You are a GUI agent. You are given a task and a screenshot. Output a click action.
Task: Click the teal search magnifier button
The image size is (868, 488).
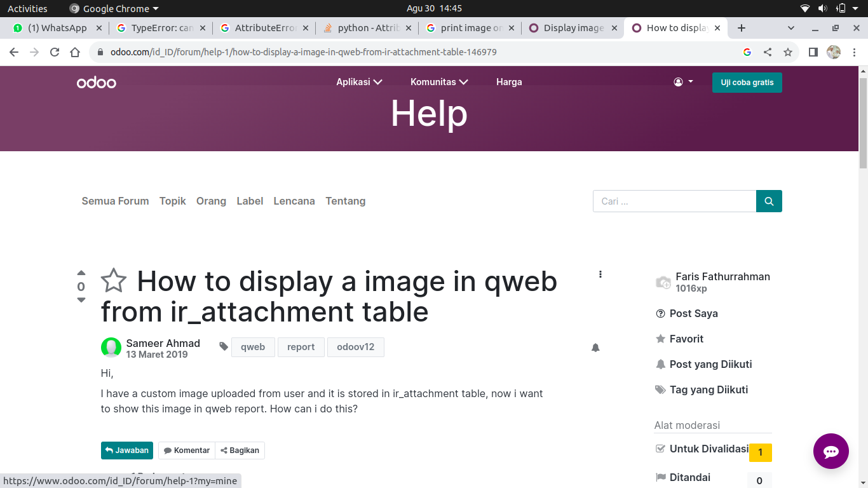769,201
